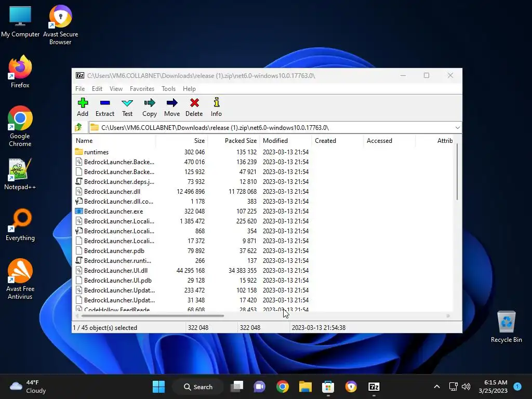
Task: Click the Info toolbar icon
Action: pos(216,107)
